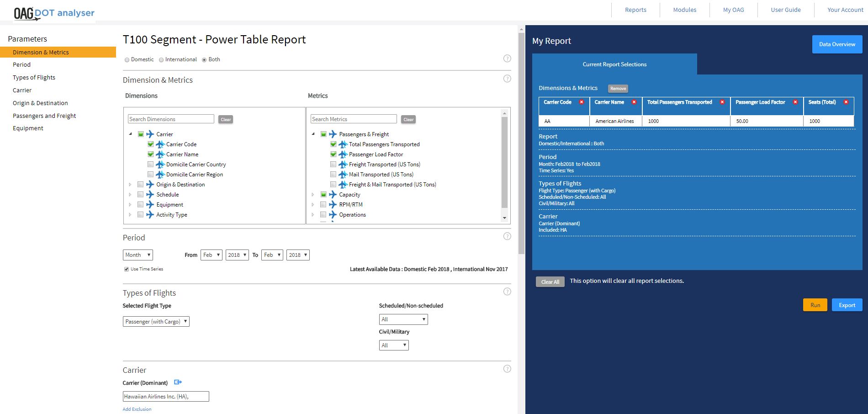Click the Carrier (Dominant) selector icon
The height and width of the screenshot is (414, 868).
[178, 382]
